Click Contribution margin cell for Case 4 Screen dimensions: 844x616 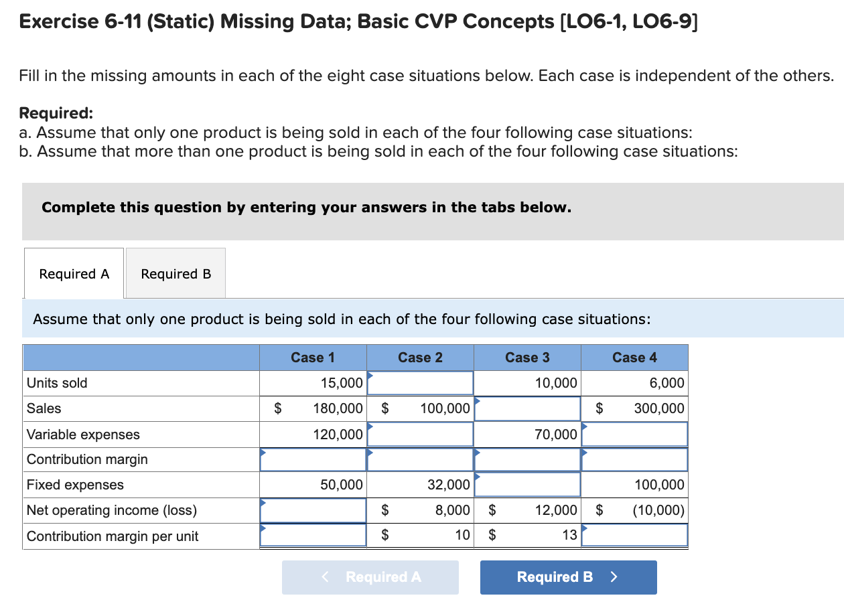[x=634, y=459]
